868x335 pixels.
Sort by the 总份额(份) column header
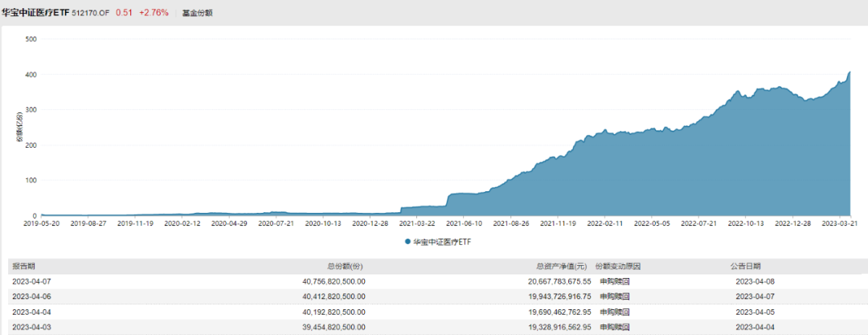click(x=346, y=266)
